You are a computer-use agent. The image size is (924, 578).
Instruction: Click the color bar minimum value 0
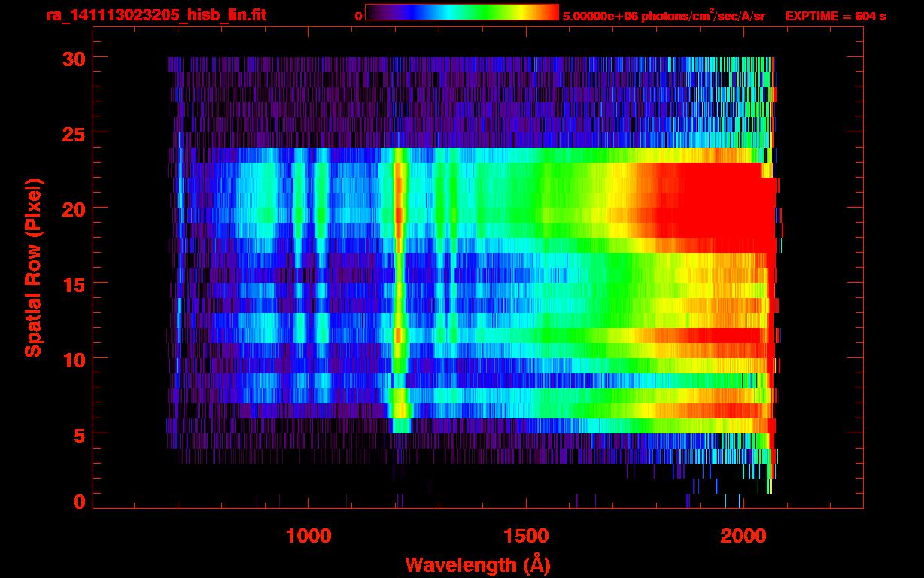click(358, 16)
